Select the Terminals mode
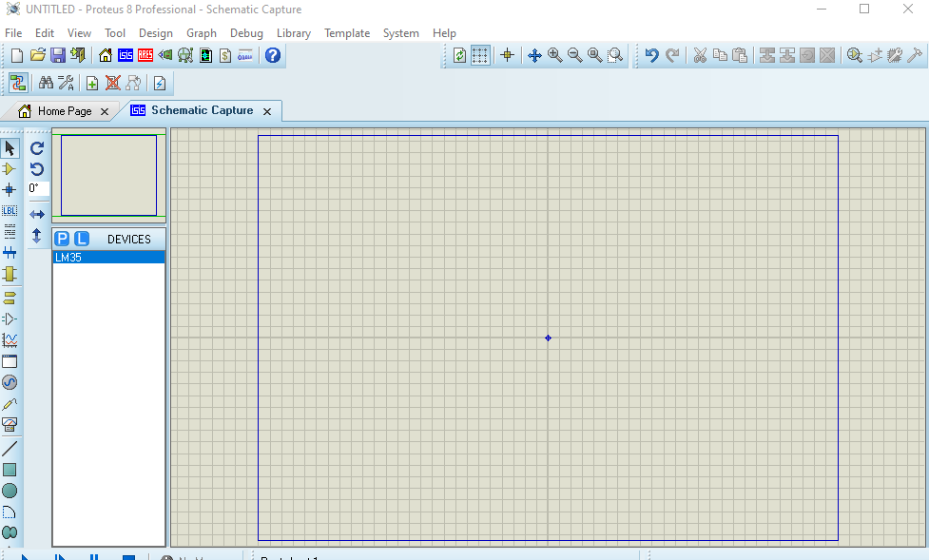The width and height of the screenshot is (929, 560). click(x=10, y=298)
